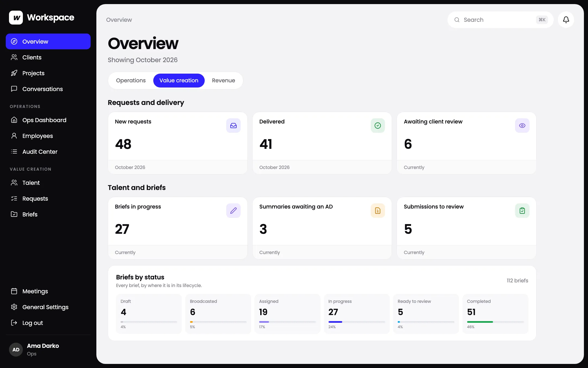588x368 pixels.
Task: Click the Completed progress bar
Action: (x=495, y=322)
